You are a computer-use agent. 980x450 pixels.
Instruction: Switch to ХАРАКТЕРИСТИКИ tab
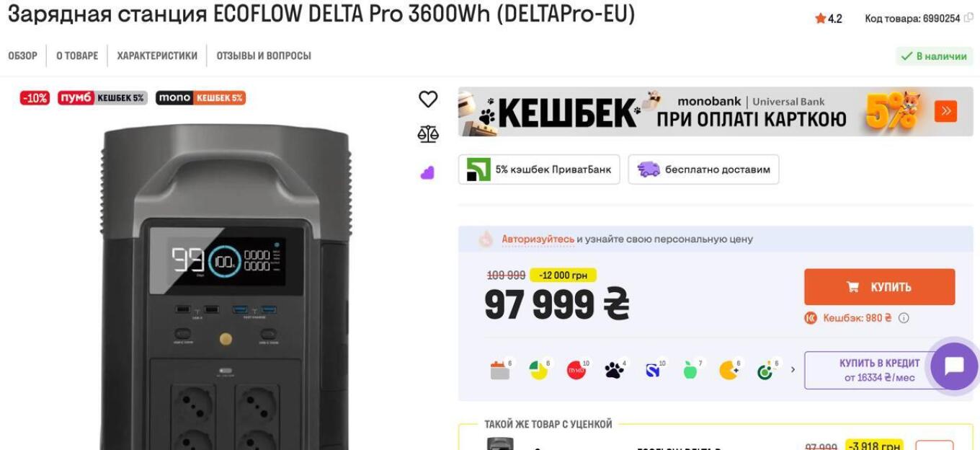pyautogui.click(x=157, y=56)
